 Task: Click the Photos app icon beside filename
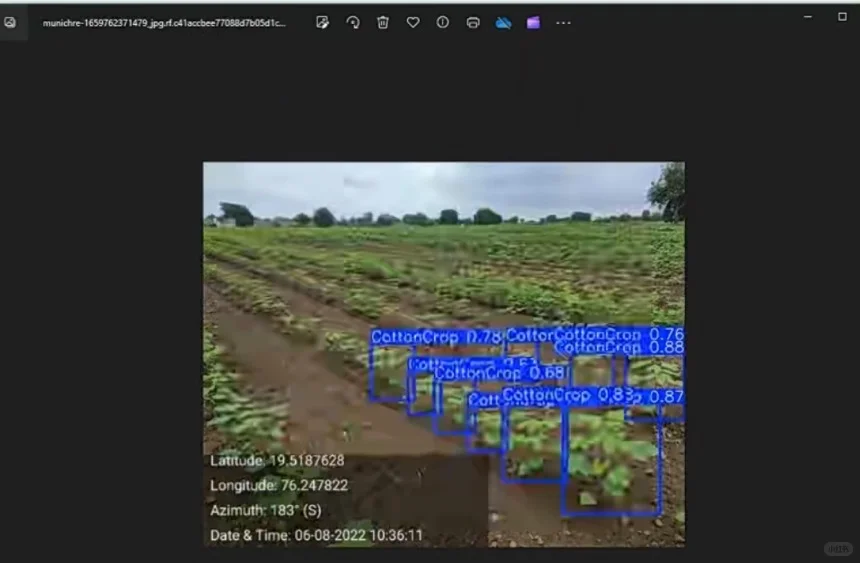click(10, 22)
